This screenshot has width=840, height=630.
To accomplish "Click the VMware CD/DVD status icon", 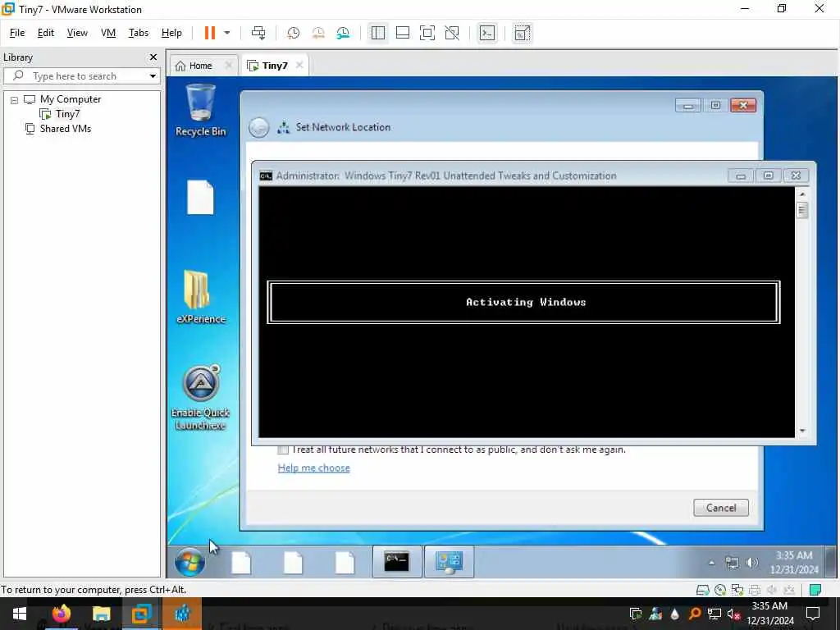I will 720,590.
